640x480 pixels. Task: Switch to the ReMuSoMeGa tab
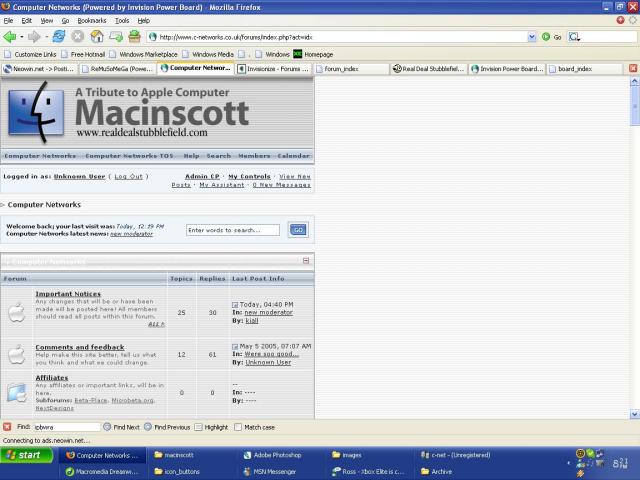[x=118, y=69]
